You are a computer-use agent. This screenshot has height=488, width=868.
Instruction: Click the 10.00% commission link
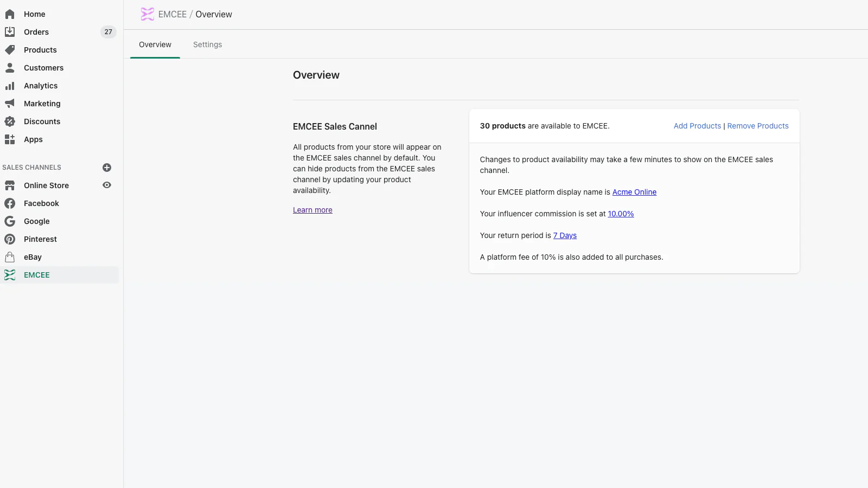click(x=621, y=214)
